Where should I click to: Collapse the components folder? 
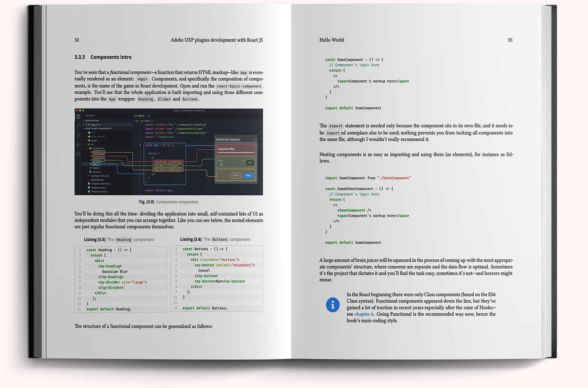point(88,148)
